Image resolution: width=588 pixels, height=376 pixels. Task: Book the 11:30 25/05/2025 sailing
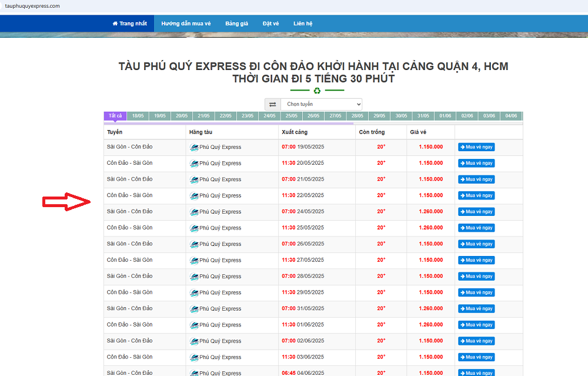tap(476, 228)
